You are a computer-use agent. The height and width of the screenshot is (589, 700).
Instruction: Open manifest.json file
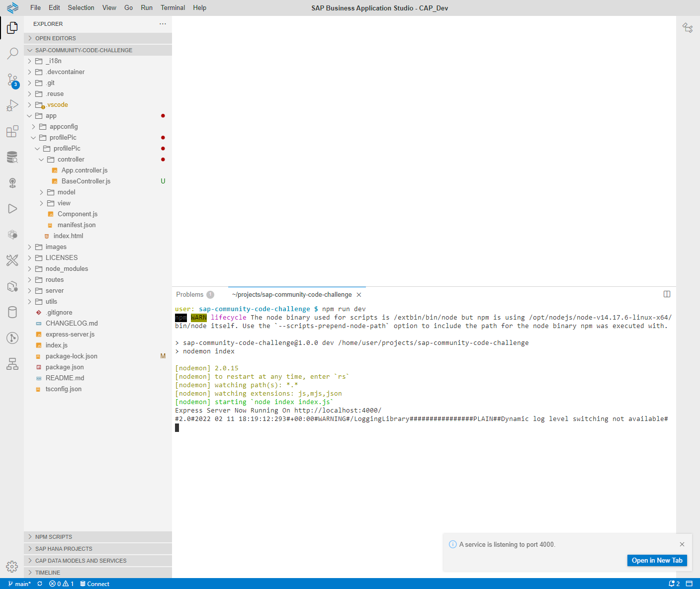point(98,225)
